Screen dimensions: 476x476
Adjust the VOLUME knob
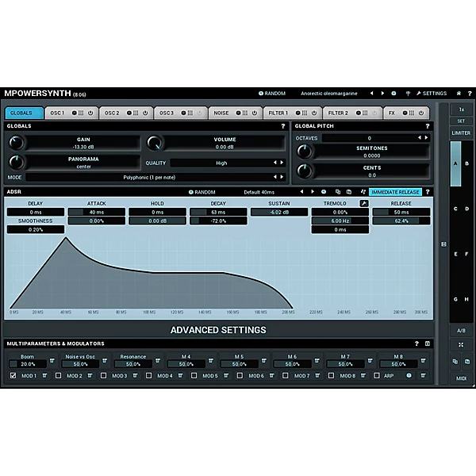click(x=155, y=143)
